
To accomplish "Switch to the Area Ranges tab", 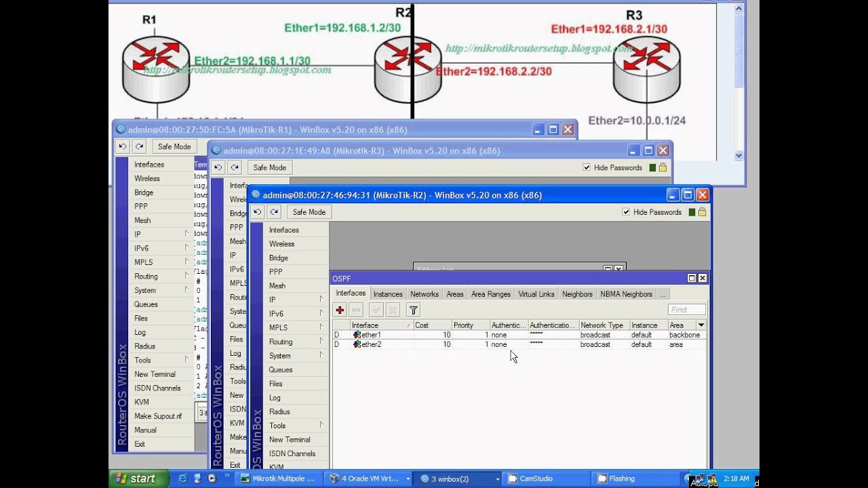I will (491, 294).
